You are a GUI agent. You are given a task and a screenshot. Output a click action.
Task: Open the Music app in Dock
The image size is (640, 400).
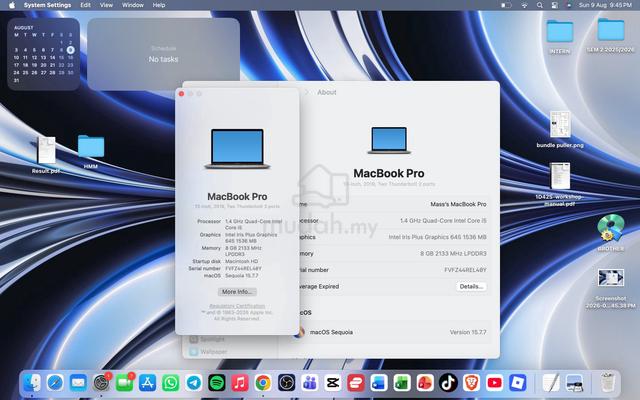[240, 383]
